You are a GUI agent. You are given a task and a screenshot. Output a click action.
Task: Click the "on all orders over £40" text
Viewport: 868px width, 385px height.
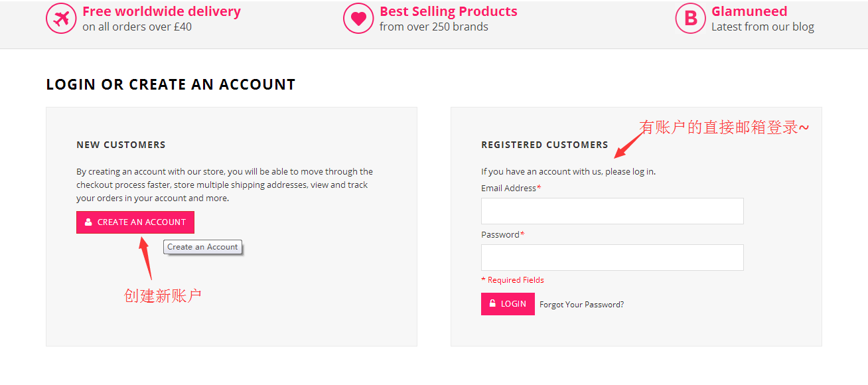(x=137, y=27)
